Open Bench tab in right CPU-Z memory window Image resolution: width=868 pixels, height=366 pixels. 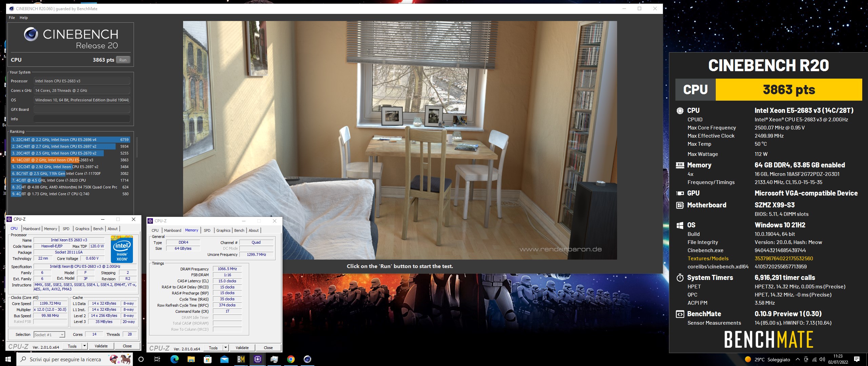pos(239,230)
